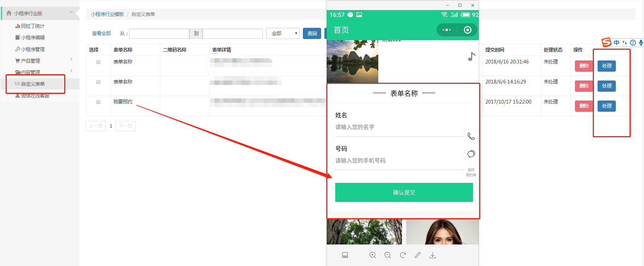The height and width of the screenshot is (266, 644).
Task: Click the 从 start date input field
Action: [x=159, y=33]
